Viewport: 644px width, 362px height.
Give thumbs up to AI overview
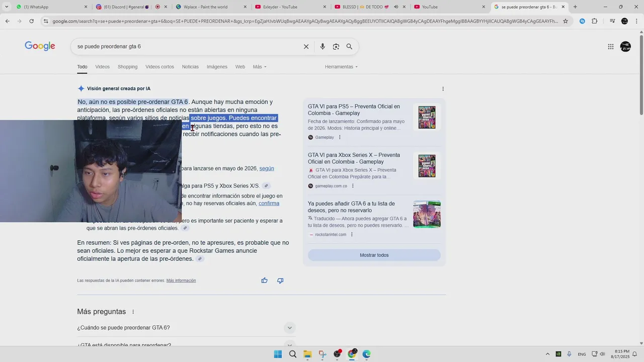click(264, 281)
